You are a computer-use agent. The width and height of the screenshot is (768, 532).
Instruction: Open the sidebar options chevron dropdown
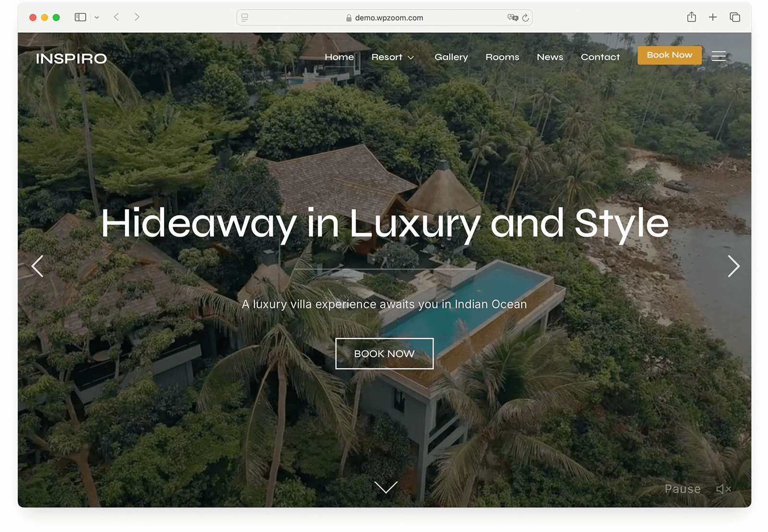click(96, 17)
